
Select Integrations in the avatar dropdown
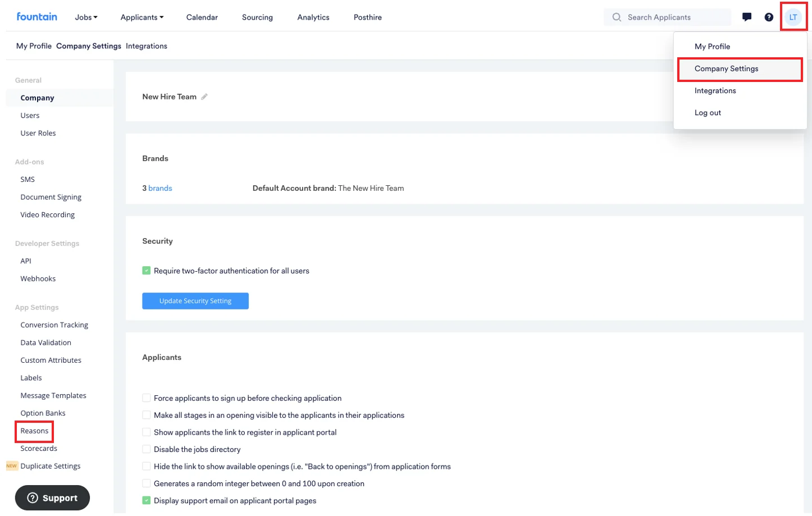coord(715,90)
